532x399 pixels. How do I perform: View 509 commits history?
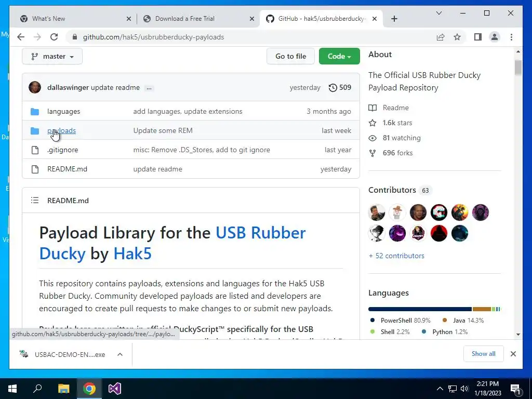(340, 87)
